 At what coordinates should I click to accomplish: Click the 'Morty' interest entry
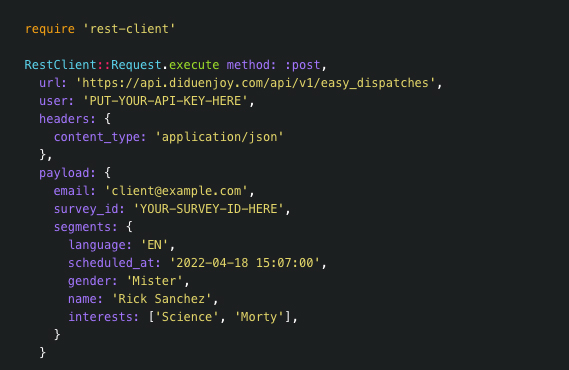[259, 317]
